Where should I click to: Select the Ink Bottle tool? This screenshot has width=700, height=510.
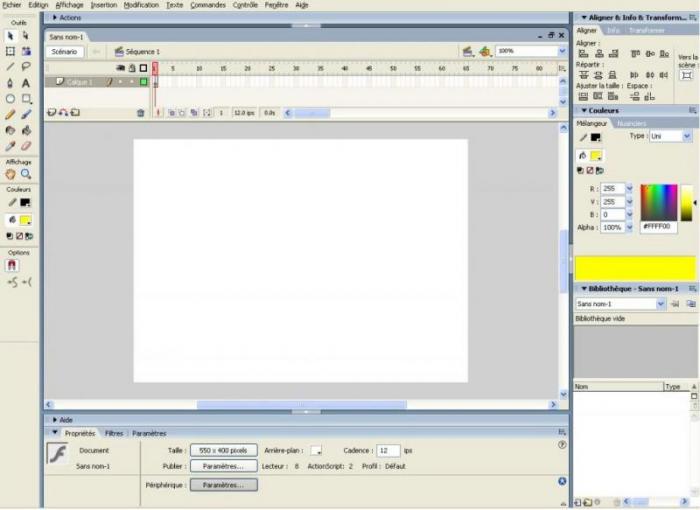[x=10, y=130]
